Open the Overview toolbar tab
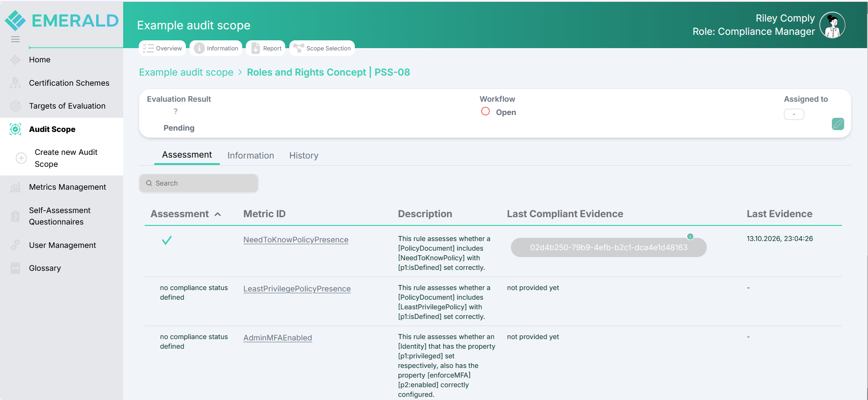 point(162,48)
